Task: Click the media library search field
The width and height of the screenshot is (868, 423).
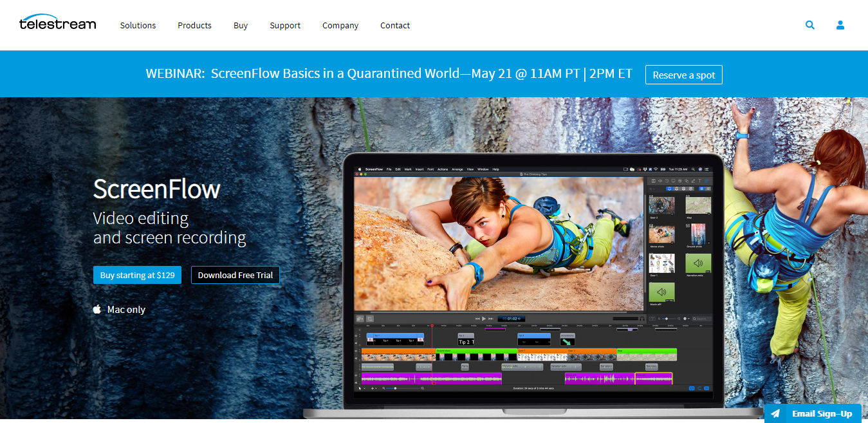Action: (701, 318)
